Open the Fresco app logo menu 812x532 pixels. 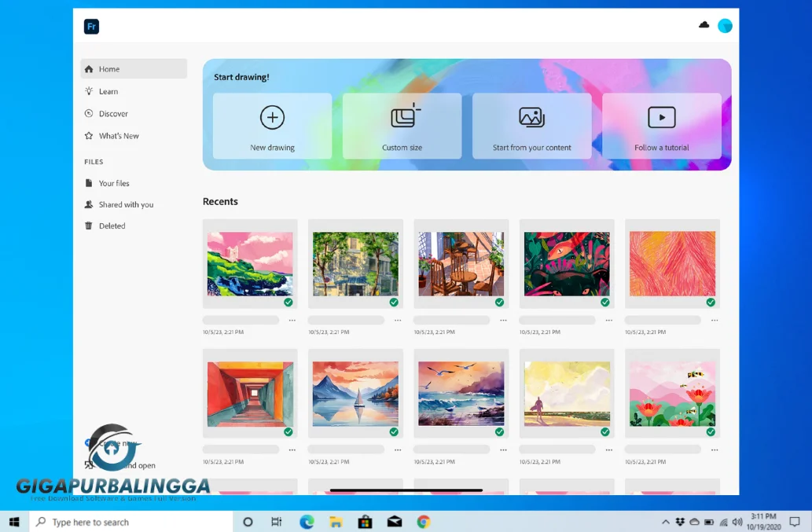click(x=91, y=26)
